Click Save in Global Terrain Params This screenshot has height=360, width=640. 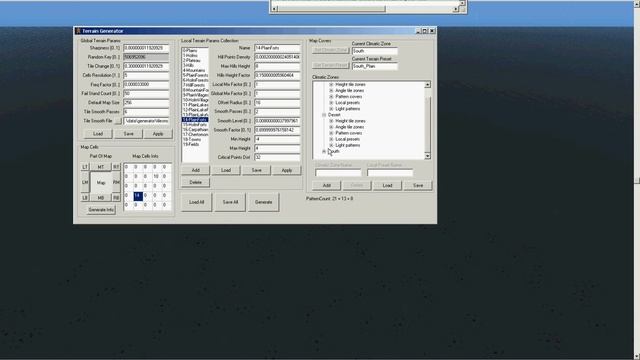click(128, 134)
